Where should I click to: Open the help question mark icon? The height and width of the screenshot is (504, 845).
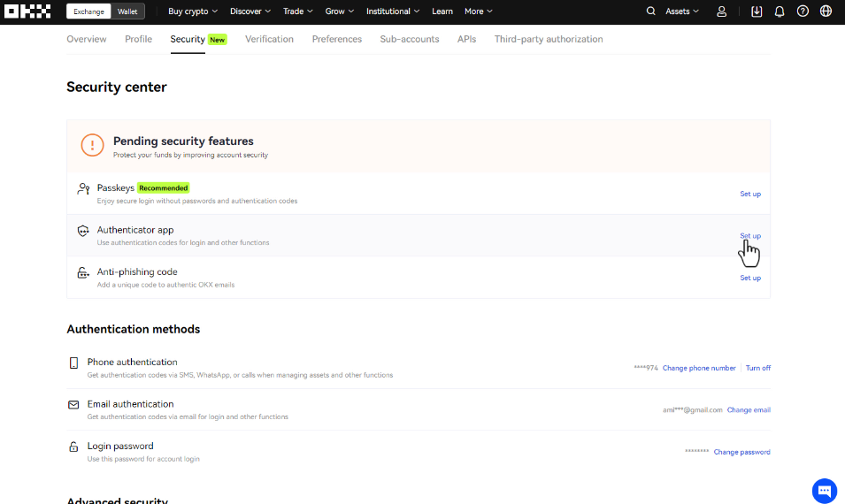click(803, 11)
